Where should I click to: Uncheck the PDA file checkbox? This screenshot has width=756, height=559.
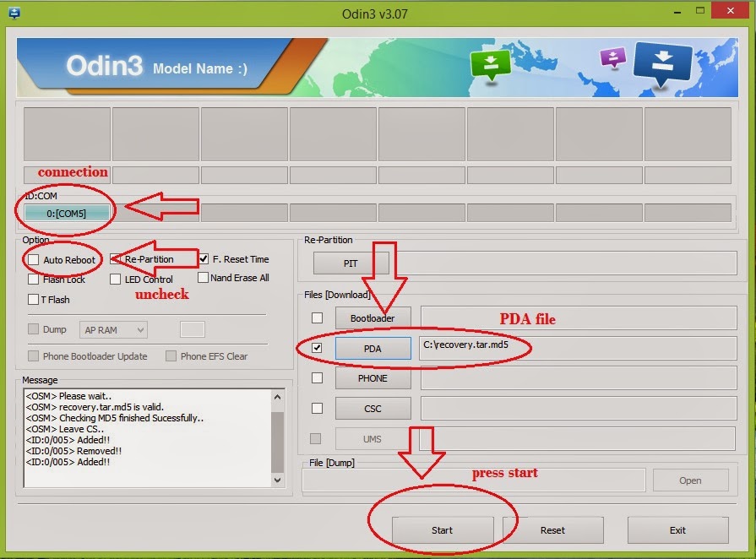(317, 347)
